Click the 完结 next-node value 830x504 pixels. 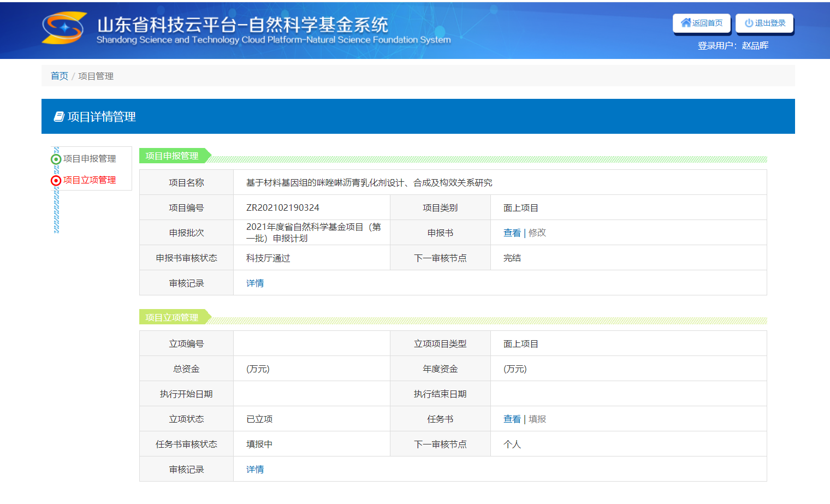(512, 258)
